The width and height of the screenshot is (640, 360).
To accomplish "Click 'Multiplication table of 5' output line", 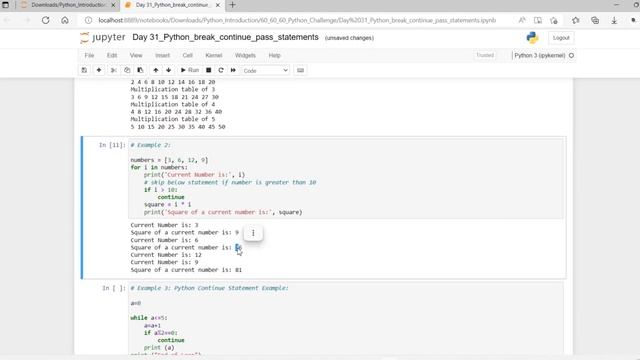I will [x=173, y=119].
